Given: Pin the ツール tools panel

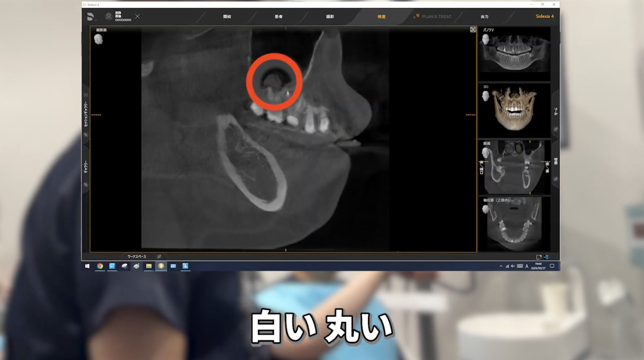Looking at the screenshot, I should click(x=556, y=129).
